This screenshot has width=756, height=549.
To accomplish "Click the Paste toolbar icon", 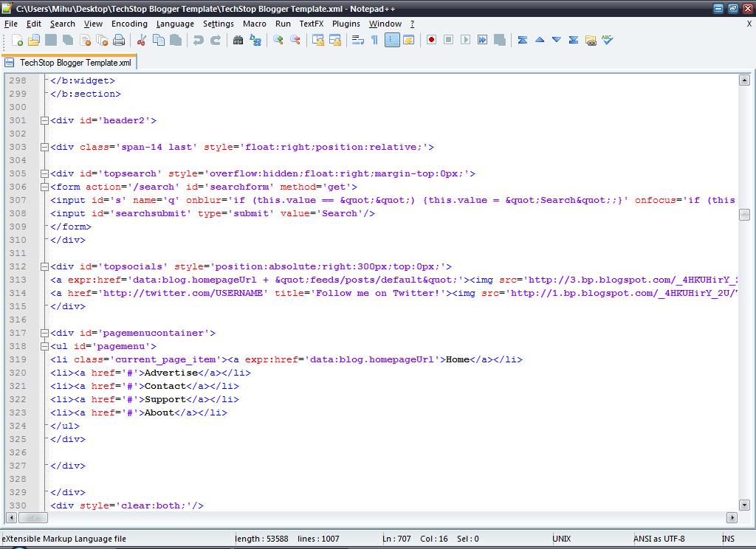I will point(176,41).
